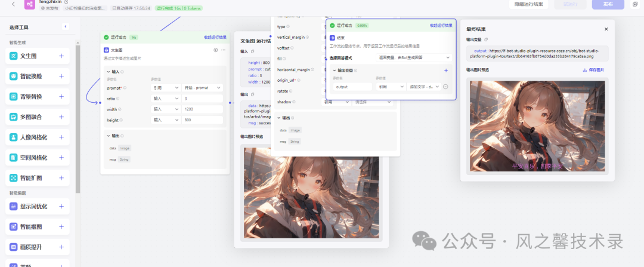
Task: Add the 智能换脸 tool with plus
Action: point(61,76)
